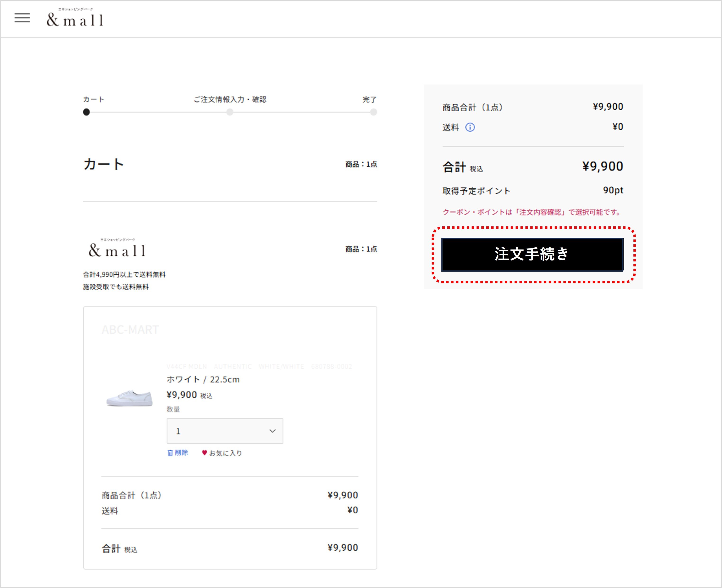Click the chevron arrow in quantity selector
722x588 pixels.
[x=272, y=431]
